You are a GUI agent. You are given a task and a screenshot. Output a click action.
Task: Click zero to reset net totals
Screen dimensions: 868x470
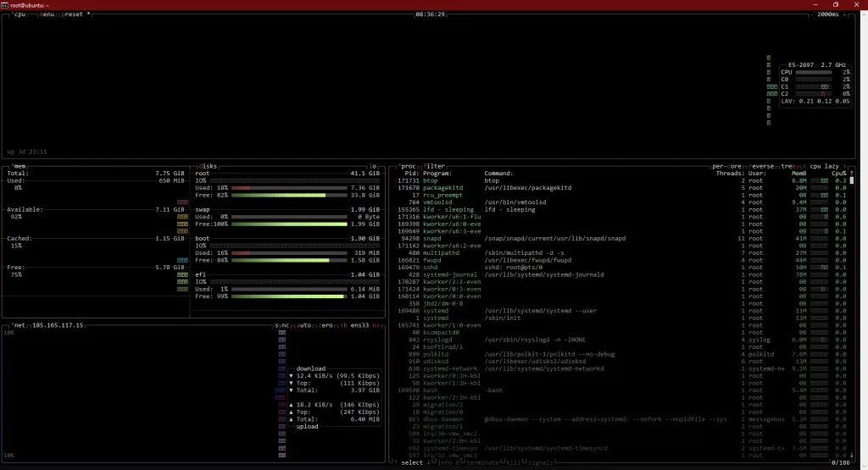[325, 325]
